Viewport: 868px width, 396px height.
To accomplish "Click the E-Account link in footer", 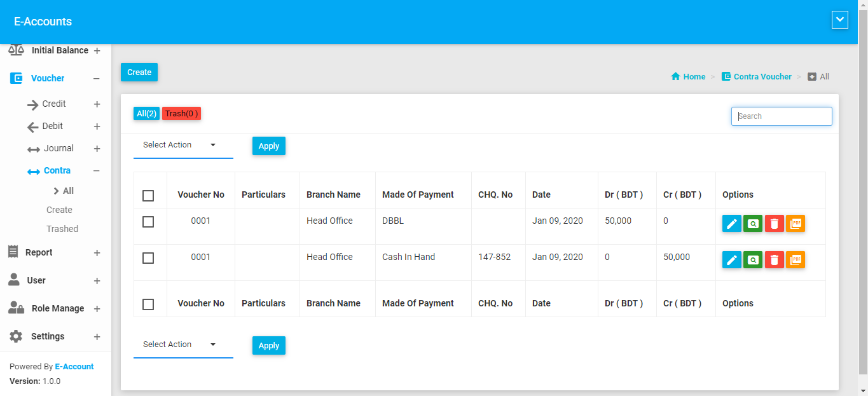I will coord(74,367).
